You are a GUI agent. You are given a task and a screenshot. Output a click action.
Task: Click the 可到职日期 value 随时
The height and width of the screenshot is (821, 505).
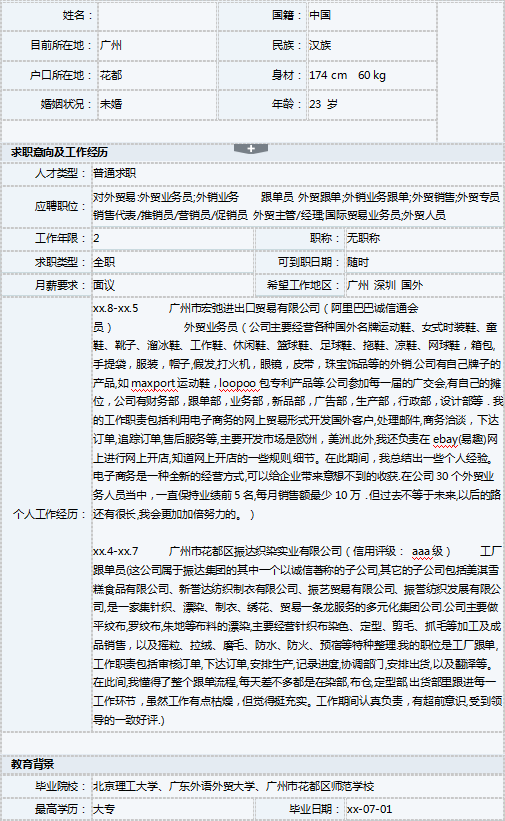[x=358, y=262]
